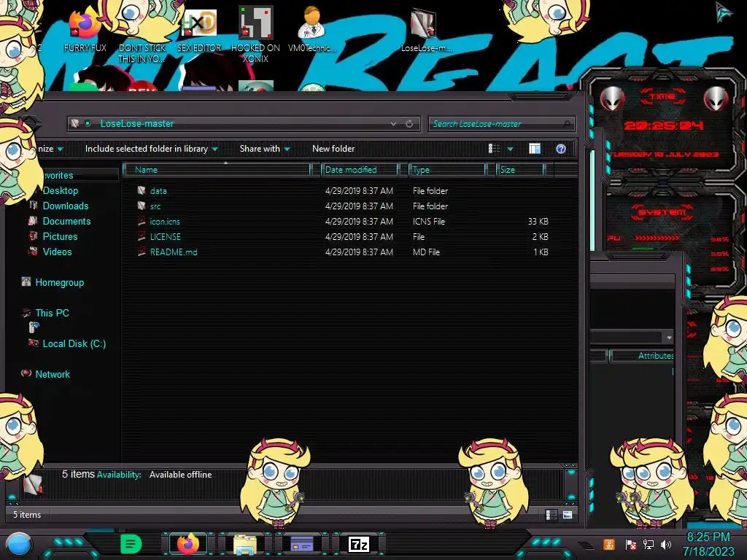Open the dropdown arrow in background window

pos(669,337)
